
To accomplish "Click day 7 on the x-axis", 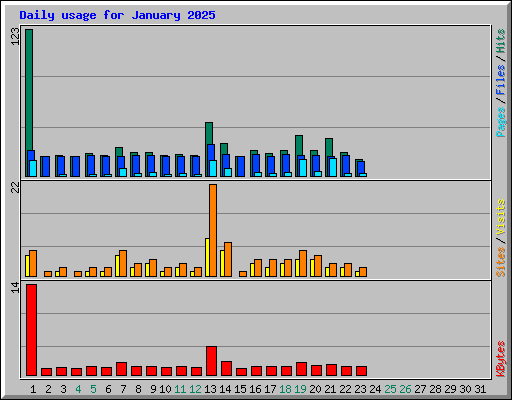I will click(x=123, y=389).
